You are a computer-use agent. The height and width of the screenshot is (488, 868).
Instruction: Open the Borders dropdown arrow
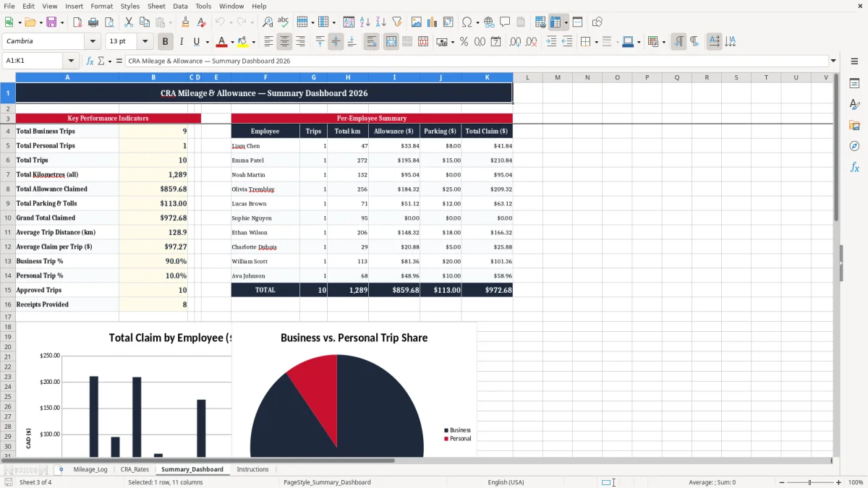(596, 42)
